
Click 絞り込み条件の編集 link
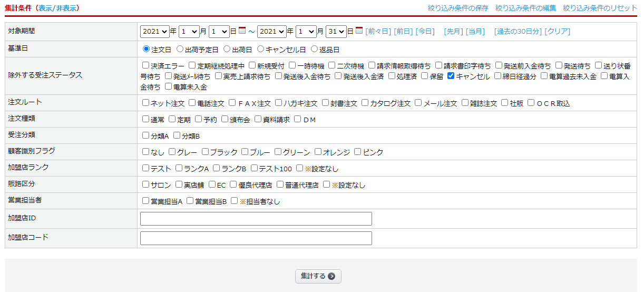click(525, 8)
